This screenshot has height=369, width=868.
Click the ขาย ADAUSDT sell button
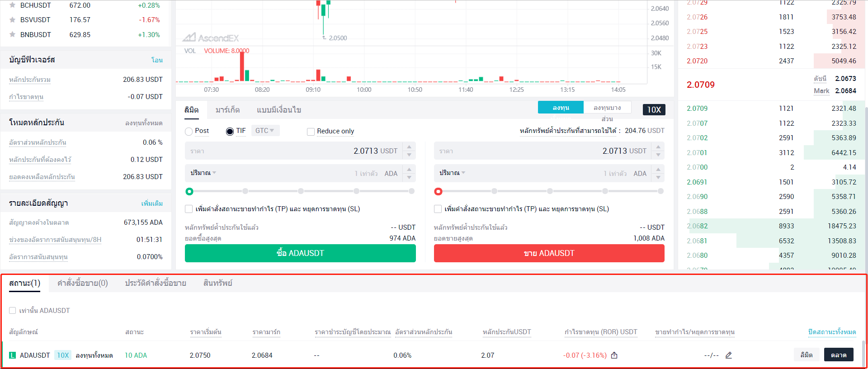click(549, 253)
